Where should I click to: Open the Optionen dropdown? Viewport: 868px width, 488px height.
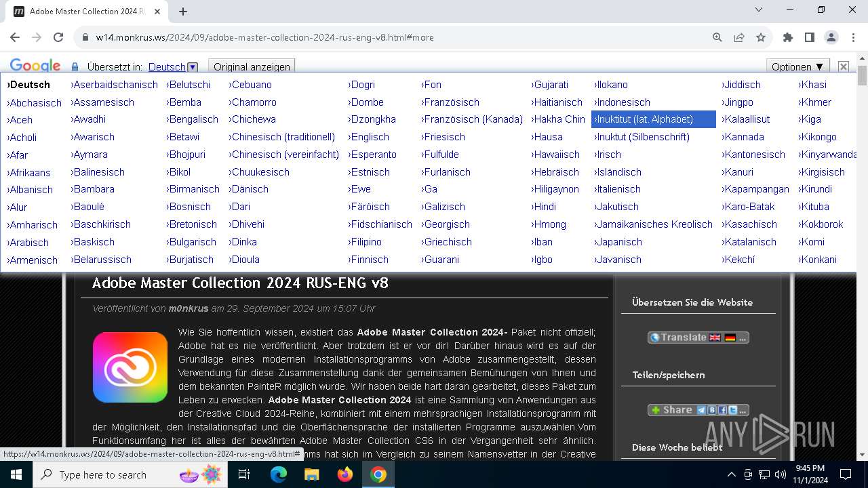click(x=798, y=66)
